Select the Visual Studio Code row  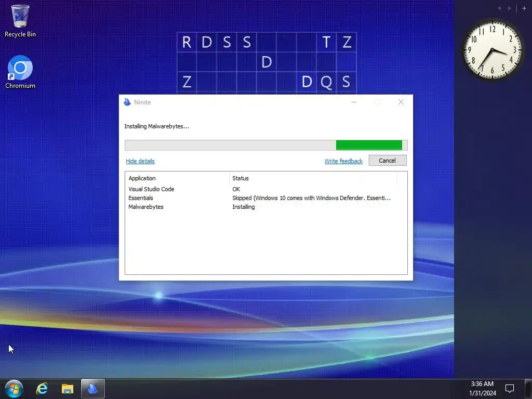(266, 189)
